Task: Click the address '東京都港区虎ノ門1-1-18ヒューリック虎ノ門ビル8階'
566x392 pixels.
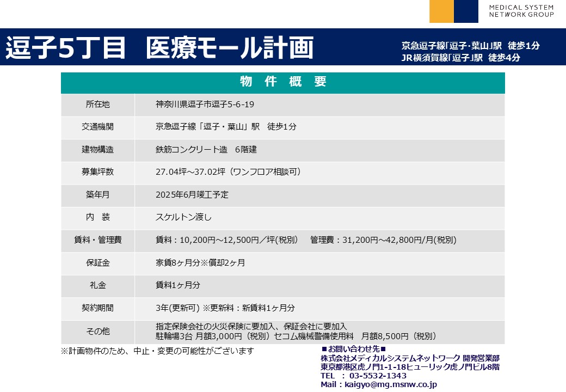Action: 410,367
